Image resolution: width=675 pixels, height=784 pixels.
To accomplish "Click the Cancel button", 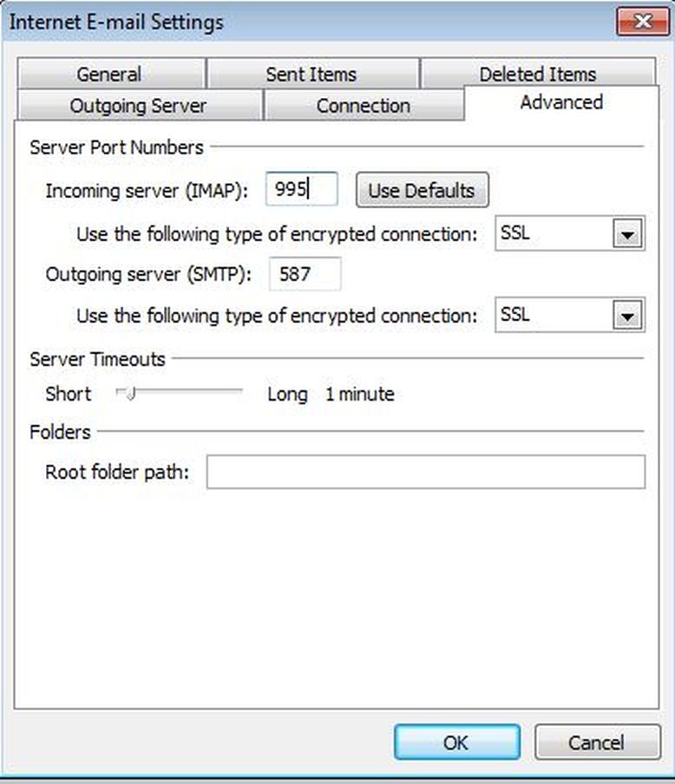I will [598, 742].
